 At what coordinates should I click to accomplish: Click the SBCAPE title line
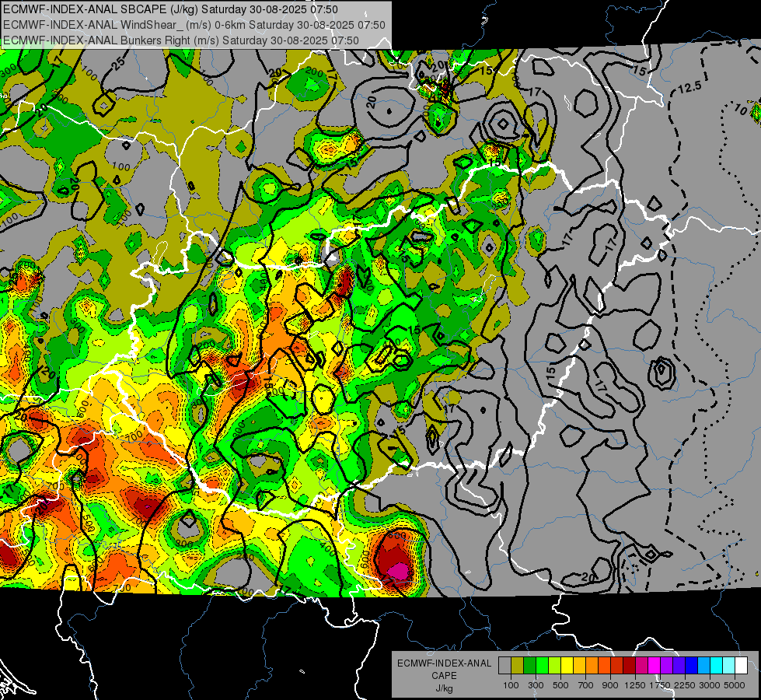(171, 9)
